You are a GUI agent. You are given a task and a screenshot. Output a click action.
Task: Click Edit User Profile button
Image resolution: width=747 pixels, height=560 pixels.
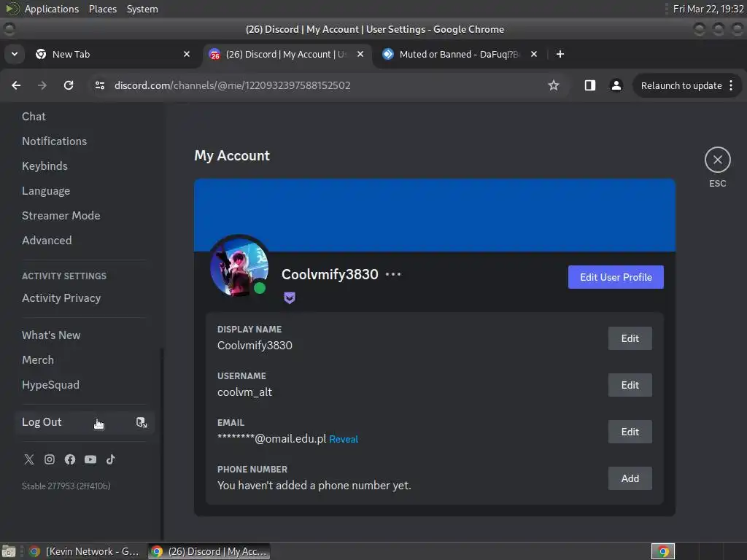click(x=616, y=277)
